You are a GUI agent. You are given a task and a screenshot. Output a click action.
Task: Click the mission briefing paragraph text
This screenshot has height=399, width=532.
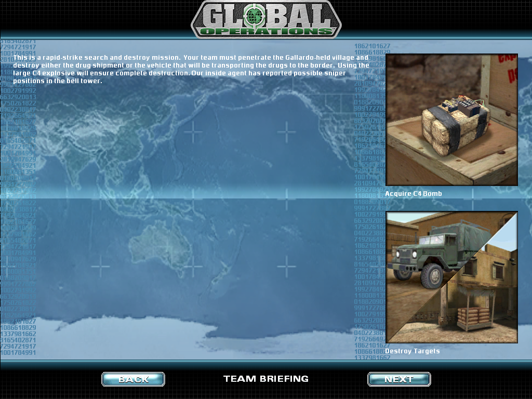point(191,69)
